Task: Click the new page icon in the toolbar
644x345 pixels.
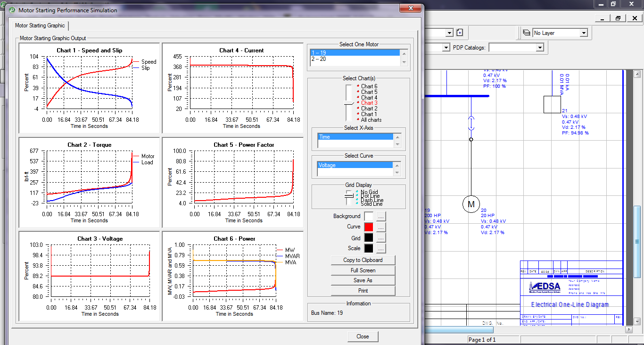Action: (460, 33)
